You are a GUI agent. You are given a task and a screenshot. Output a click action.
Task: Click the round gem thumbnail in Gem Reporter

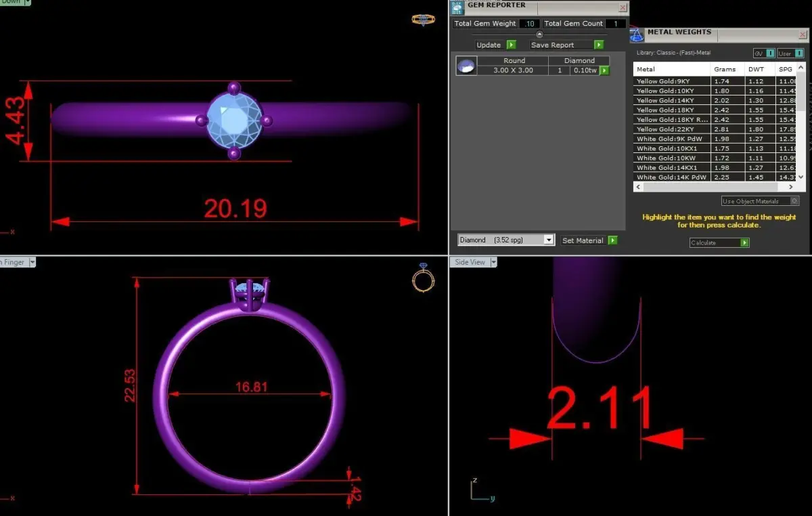466,66
